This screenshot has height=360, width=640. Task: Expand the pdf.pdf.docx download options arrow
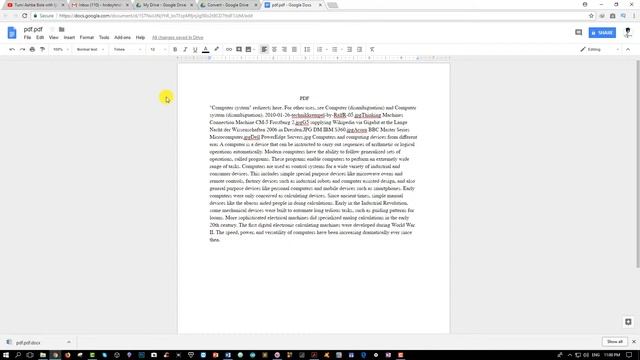coord(69,342)
